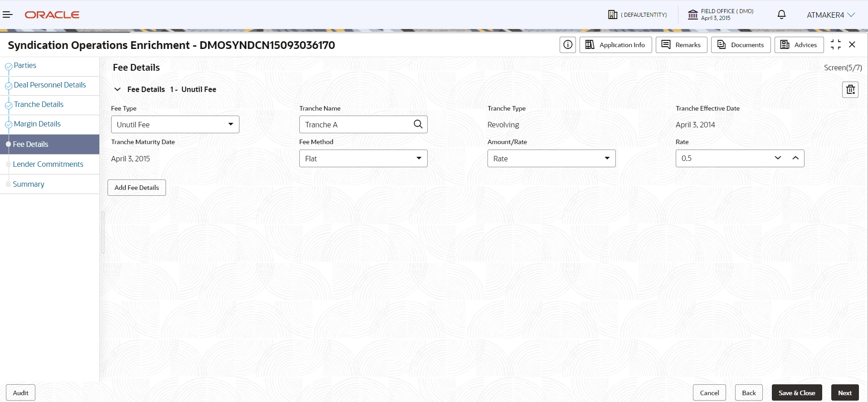
Task: Open the Fee Method dropdown
Action: pyautogui.click(x=363, y=159)
